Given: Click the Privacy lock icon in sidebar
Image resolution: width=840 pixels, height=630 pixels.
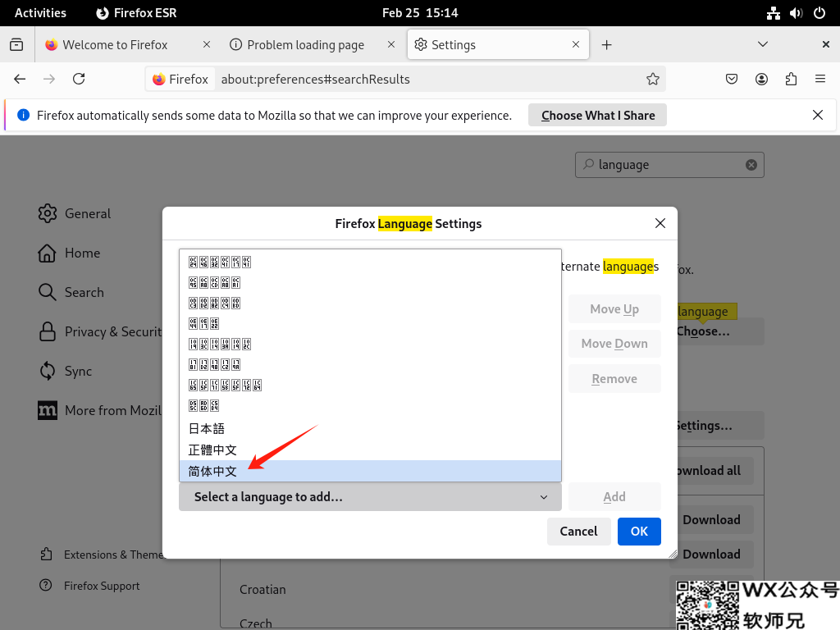Looking at the screenshot, I should [47, 331].
